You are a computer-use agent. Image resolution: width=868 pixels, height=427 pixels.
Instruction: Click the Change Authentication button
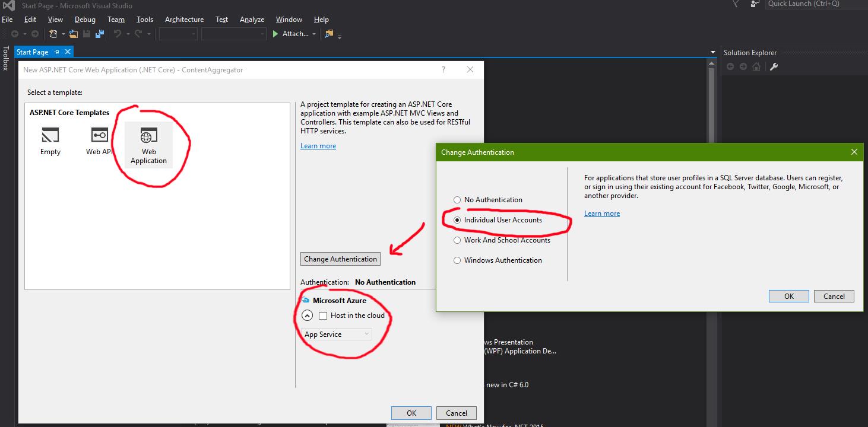340,259
